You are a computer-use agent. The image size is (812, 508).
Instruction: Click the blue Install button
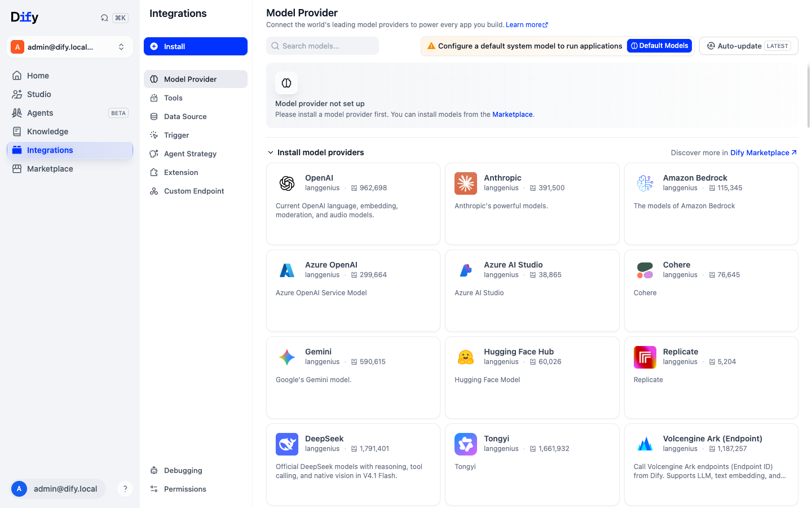(196, 46)
